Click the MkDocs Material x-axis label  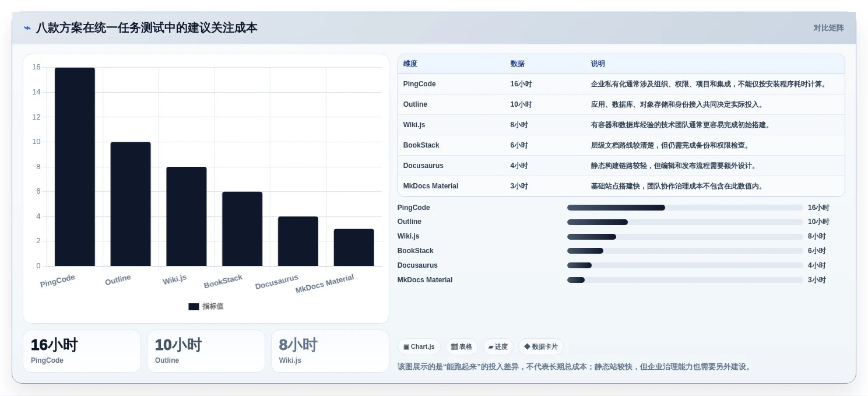(325, 284)
